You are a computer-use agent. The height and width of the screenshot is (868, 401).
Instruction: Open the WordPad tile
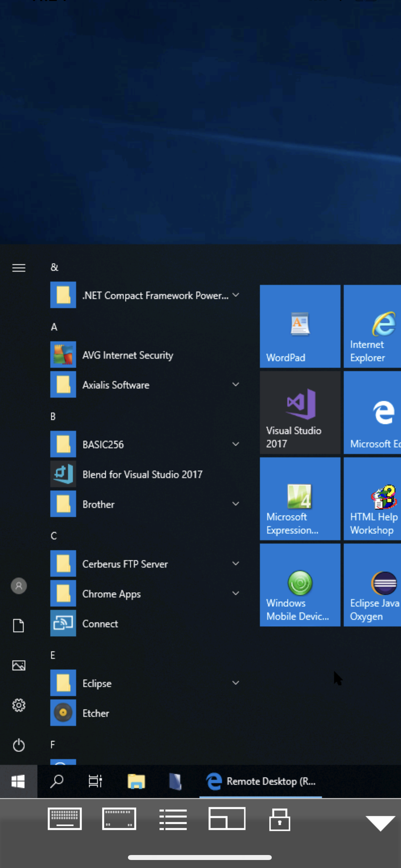point(300,326)
